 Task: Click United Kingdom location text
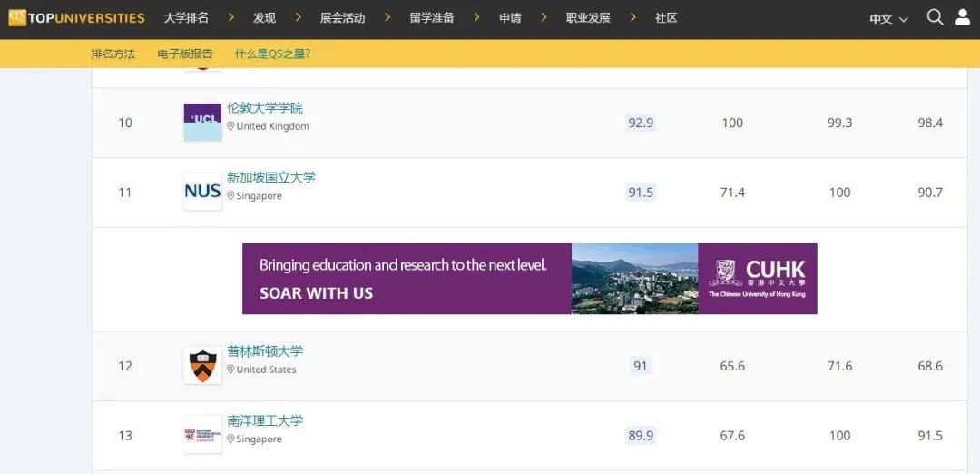[x=272, y=126]
